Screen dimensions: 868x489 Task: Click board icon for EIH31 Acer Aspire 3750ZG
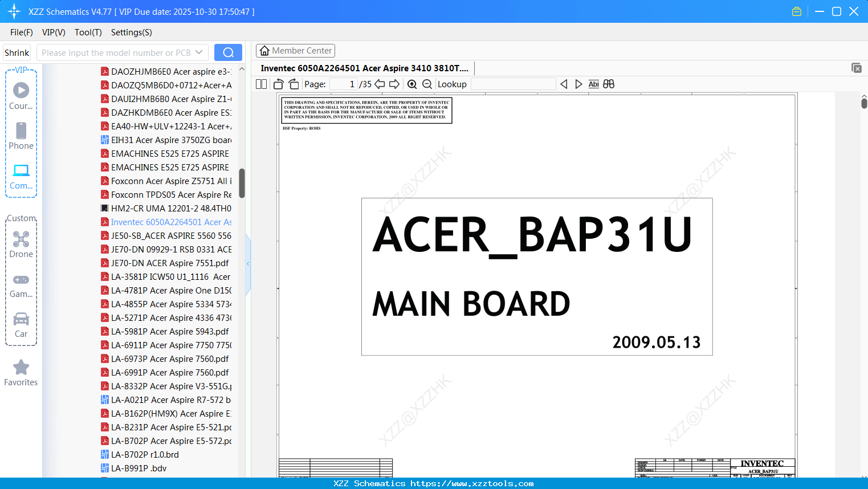click(105, 140)
